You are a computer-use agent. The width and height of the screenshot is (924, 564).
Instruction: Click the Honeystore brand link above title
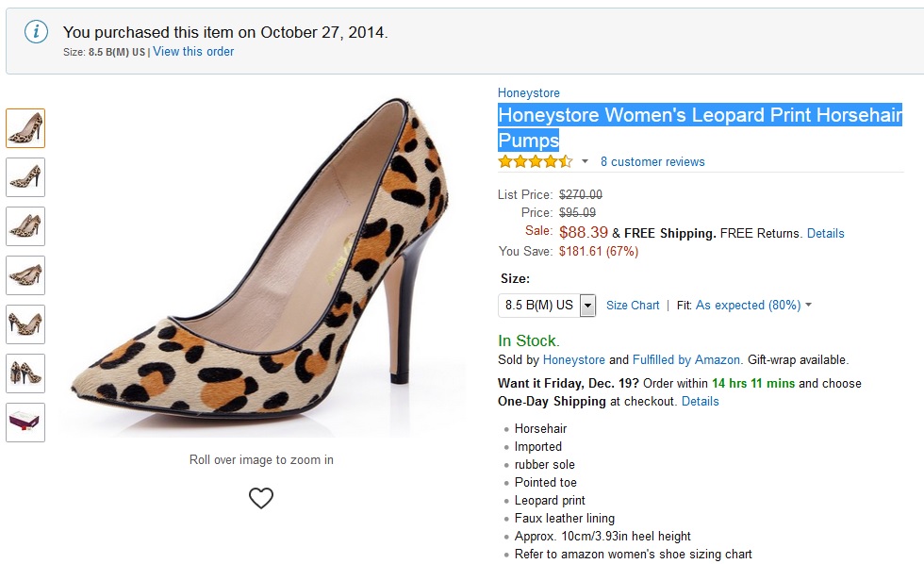coord(529,93)
